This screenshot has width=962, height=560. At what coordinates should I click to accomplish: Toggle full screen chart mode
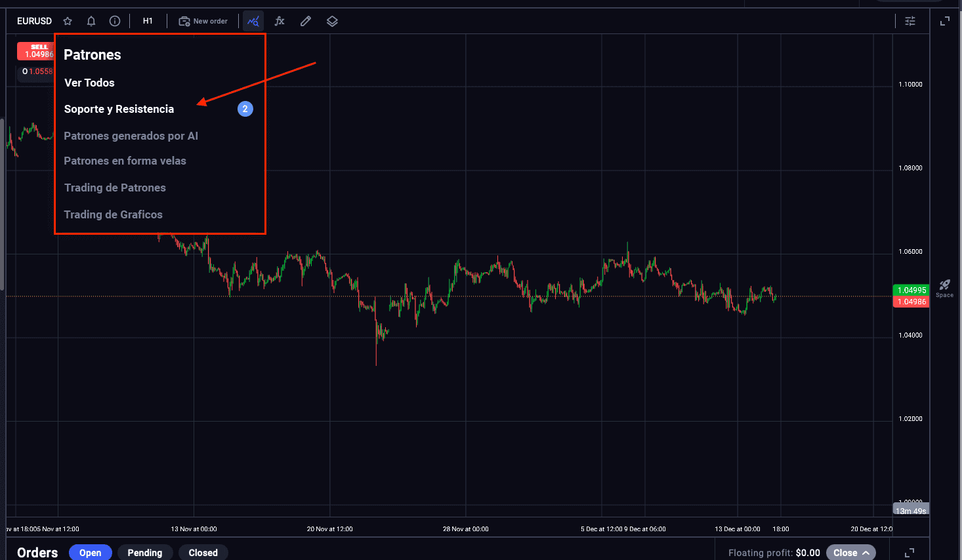click(944, 21)
